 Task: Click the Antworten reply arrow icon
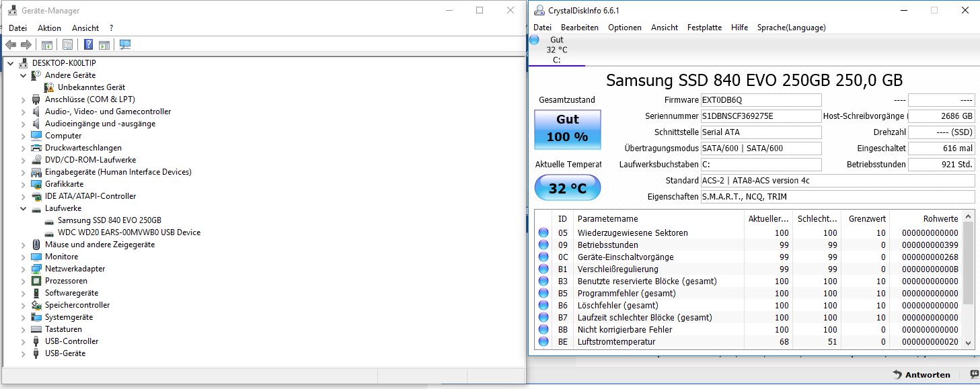click(x=897, y=374)
